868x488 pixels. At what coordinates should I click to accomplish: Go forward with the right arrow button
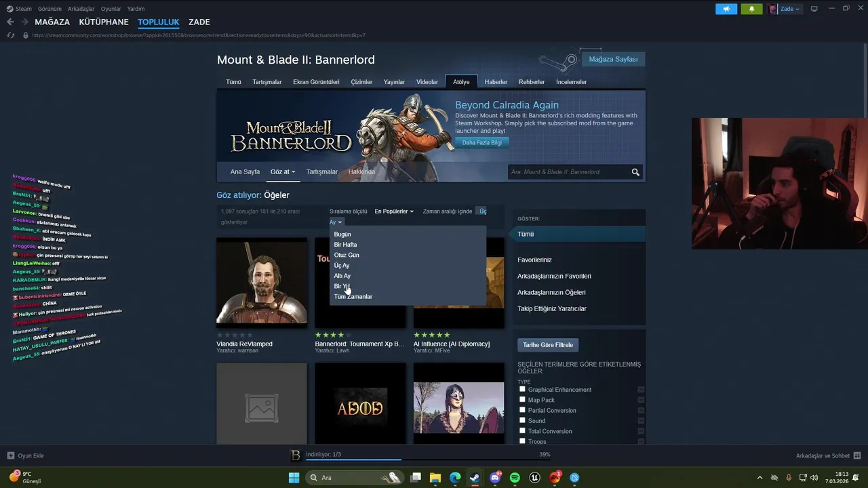tap(24, 22)
